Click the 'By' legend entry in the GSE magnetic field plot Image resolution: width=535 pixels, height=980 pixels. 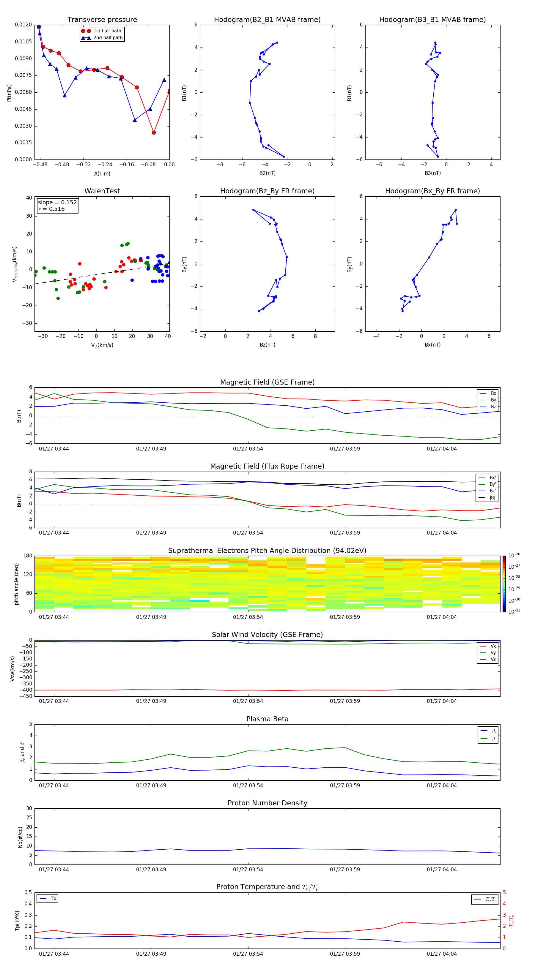488,400
